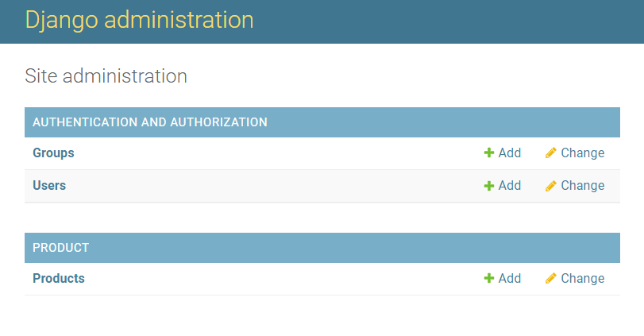Click the Site administration page heading
Viewport: 644px width, 336px height.
pyautogui.click(x=106, y=76)
